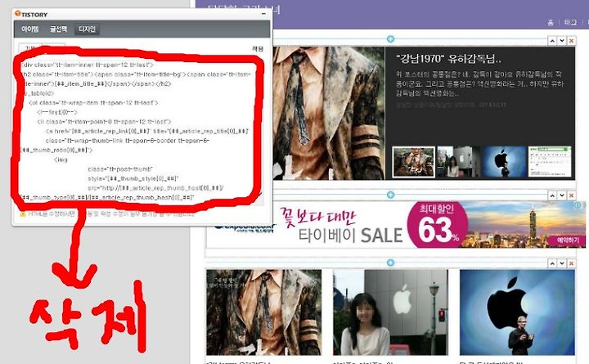This screenshot has width=589, height=364.
Task: Click the li class tt-item-point-0 line
Action: (104, 122)
